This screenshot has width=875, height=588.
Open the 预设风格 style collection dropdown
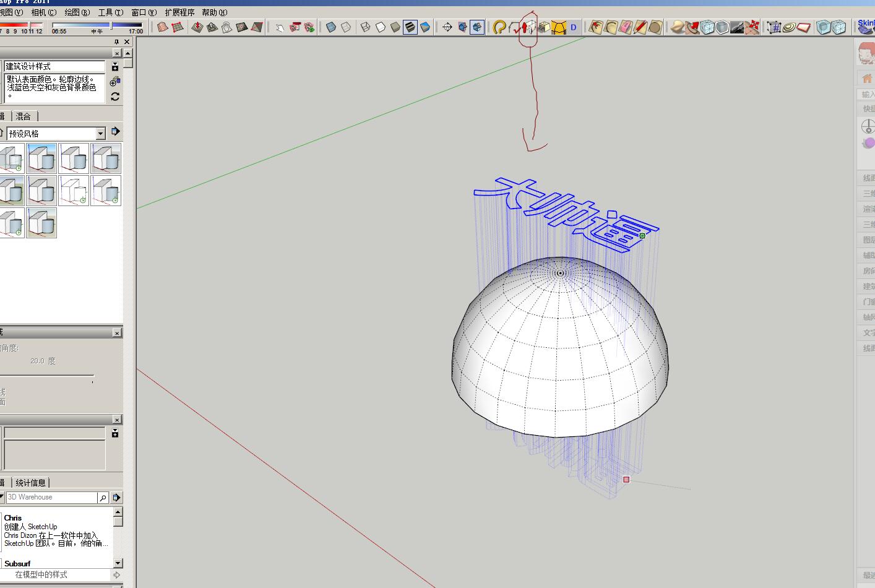click(x=100, y=134)
